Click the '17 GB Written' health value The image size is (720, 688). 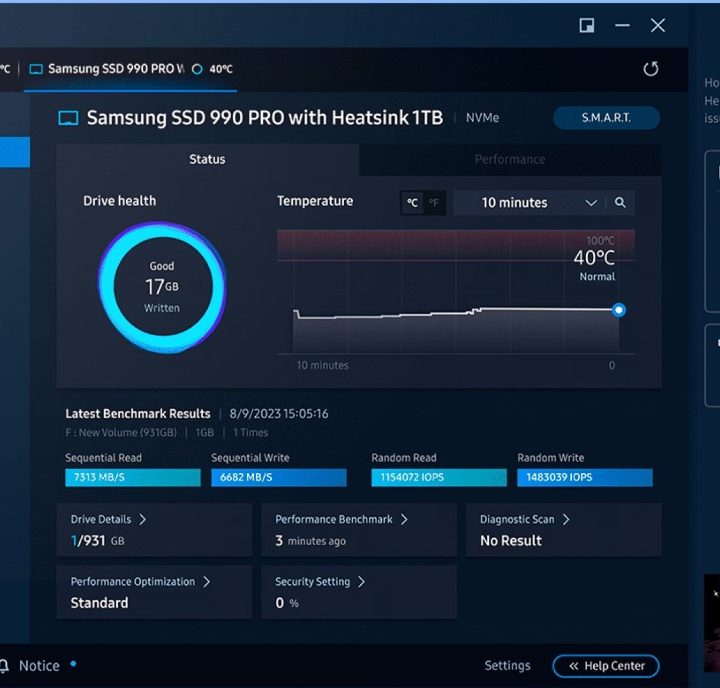[162, 294]
